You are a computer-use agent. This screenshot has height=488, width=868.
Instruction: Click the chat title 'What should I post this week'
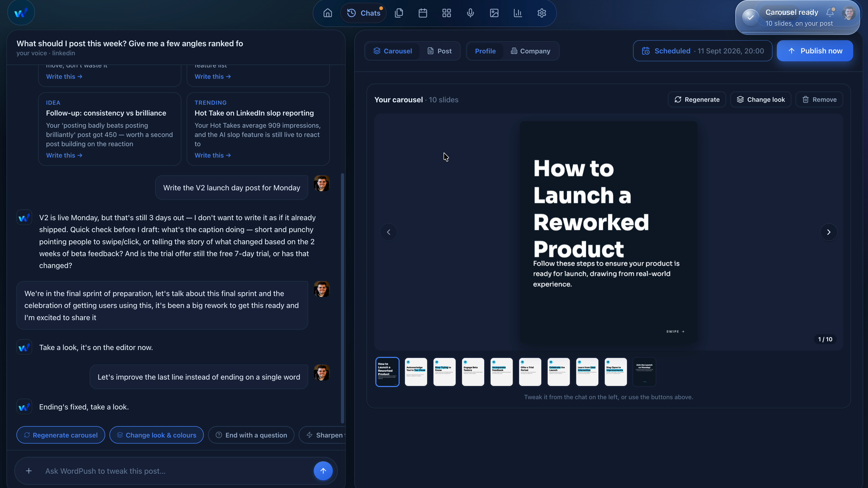click(x=130, y=43)
